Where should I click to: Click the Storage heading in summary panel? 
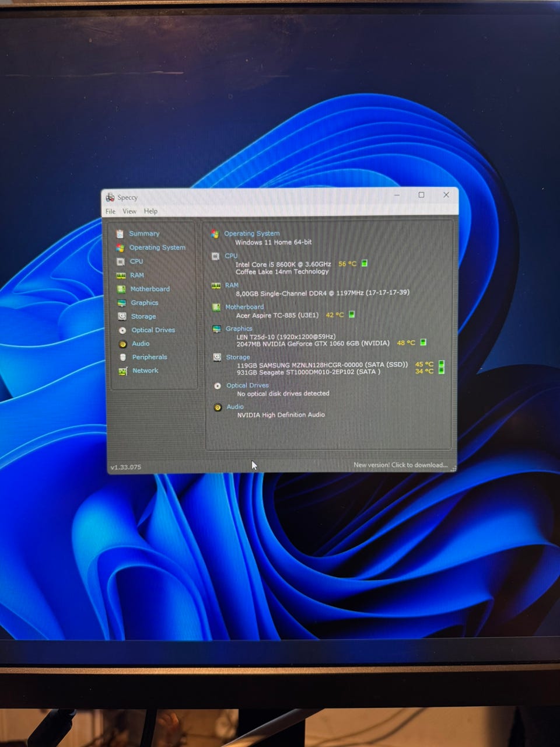point(238,357)
